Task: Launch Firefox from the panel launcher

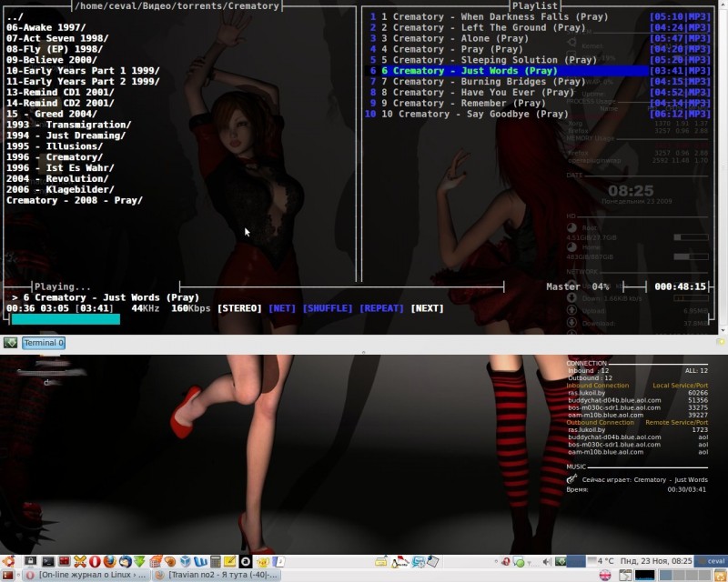Action: click(x=109, y=562)
